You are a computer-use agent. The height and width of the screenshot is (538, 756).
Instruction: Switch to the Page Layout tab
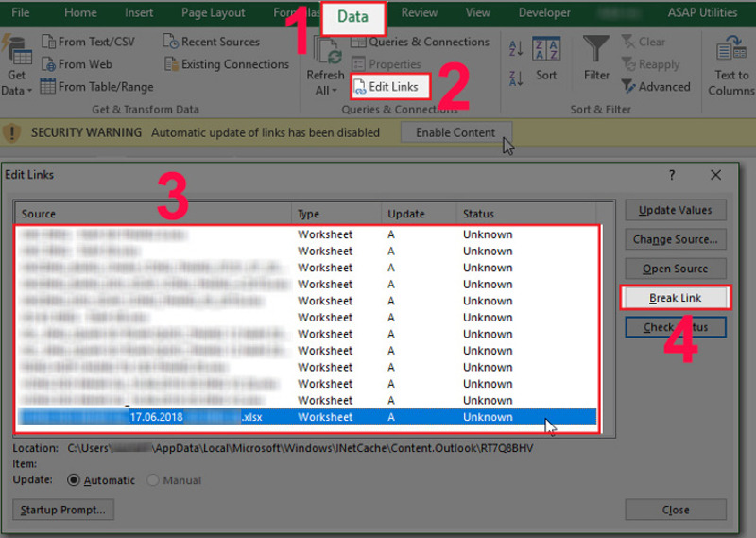pyautogui.click(x=215, y=13)
